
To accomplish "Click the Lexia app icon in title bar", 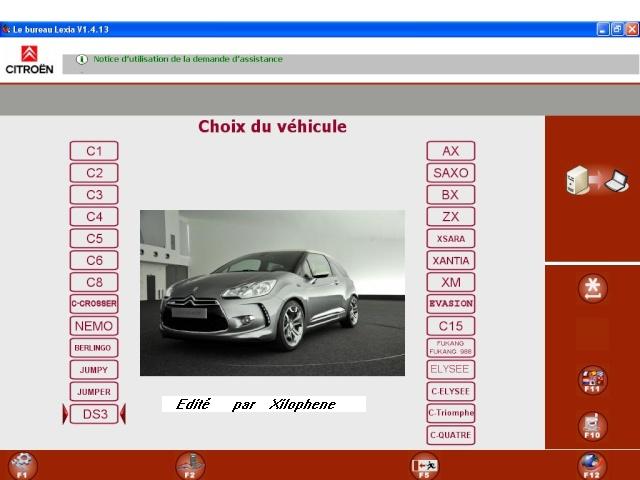I will tap(6, 29).
